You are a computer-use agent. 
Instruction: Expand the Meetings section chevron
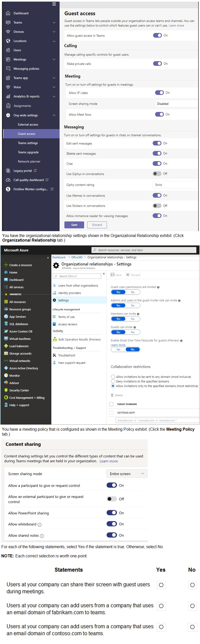coord(54,59)
